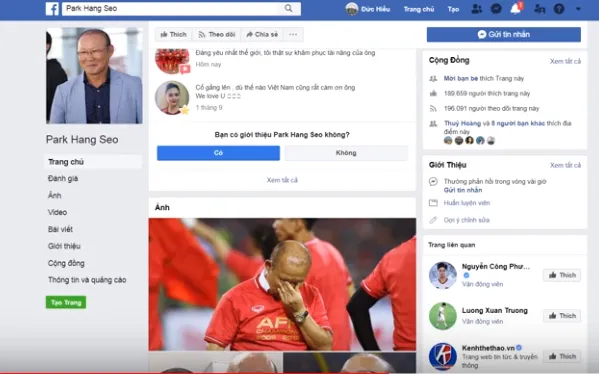599x374 pixels.
Task: Open the notifications bell icon
Action: tap(516, 8)
